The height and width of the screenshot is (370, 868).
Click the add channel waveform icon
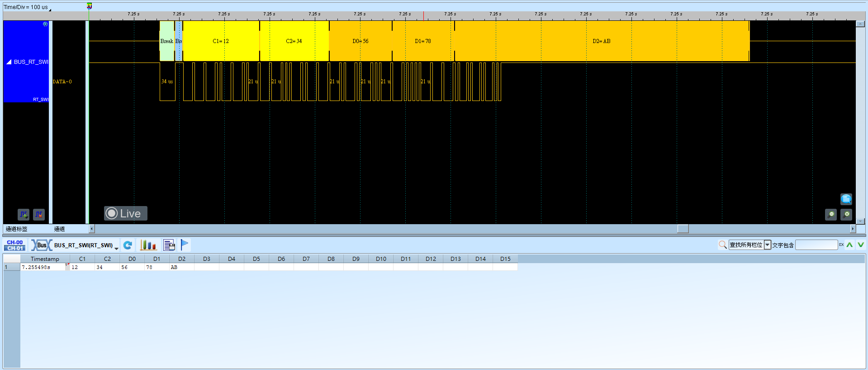(24, 214)
